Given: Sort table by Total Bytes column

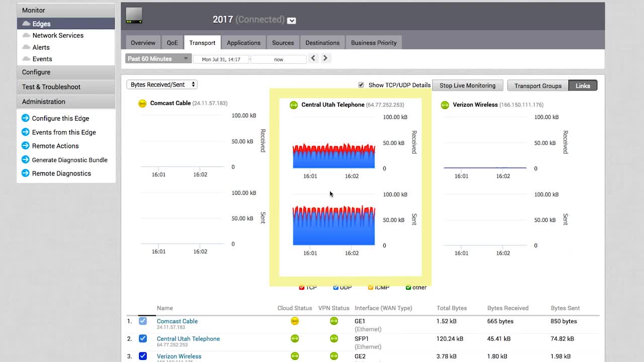Looking at the screenshot, I should click(451, 308).
